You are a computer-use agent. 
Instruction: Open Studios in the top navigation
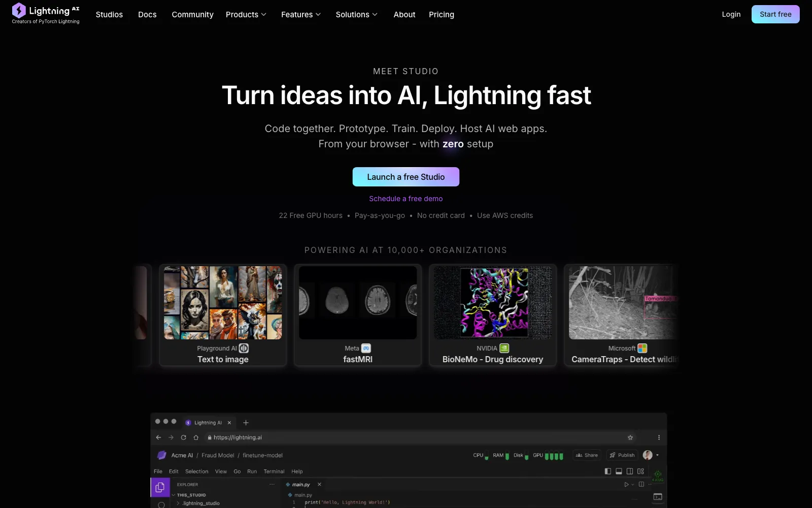(x=109, y=15)
